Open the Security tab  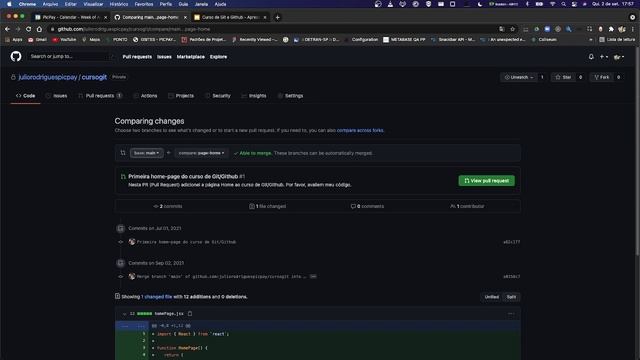[x=218, y=96]
